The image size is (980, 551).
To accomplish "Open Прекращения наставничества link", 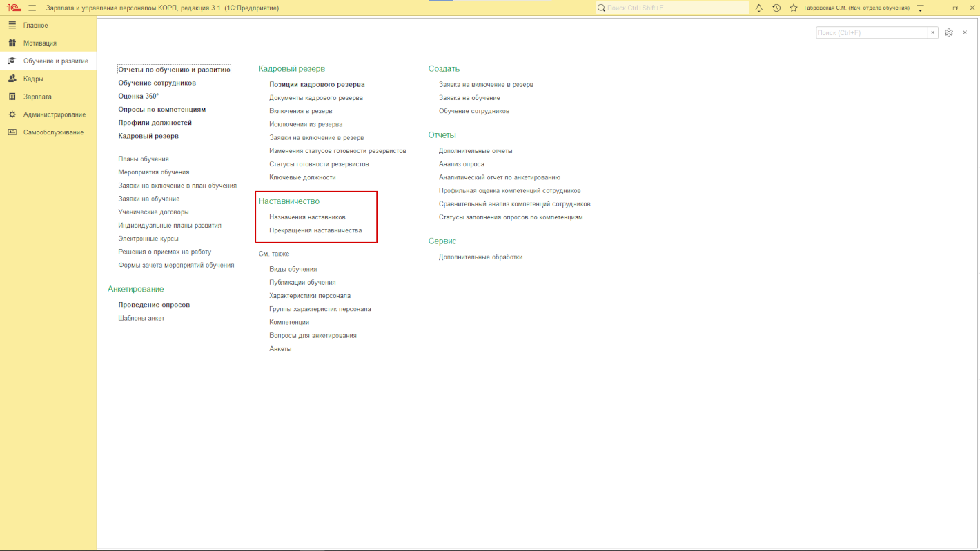I will pyautogui.click(x=315, y=230).
